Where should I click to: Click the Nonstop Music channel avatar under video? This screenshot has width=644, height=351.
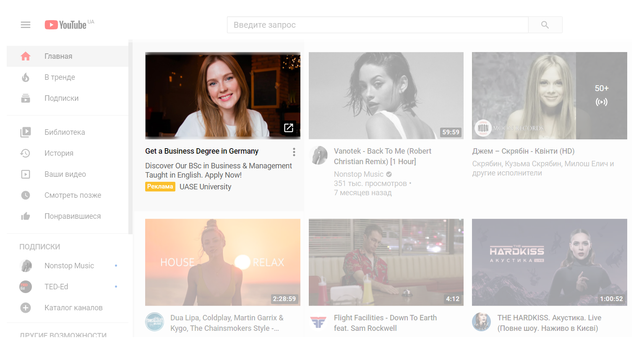point(319,155)
